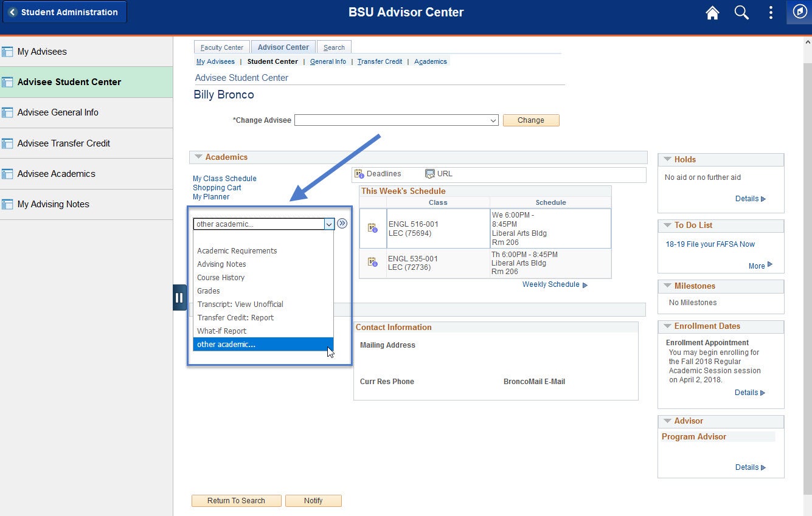The width and height of the screenshot is (812, 516).
Task: Select Grades from the dropdown list
Action: pos(263,291)
